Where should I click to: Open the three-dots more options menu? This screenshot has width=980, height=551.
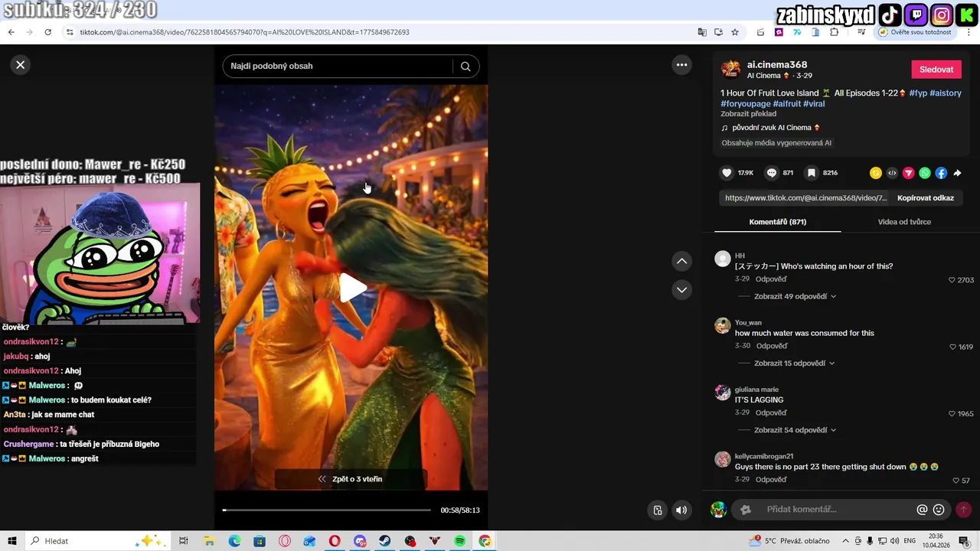coord(681,65)
